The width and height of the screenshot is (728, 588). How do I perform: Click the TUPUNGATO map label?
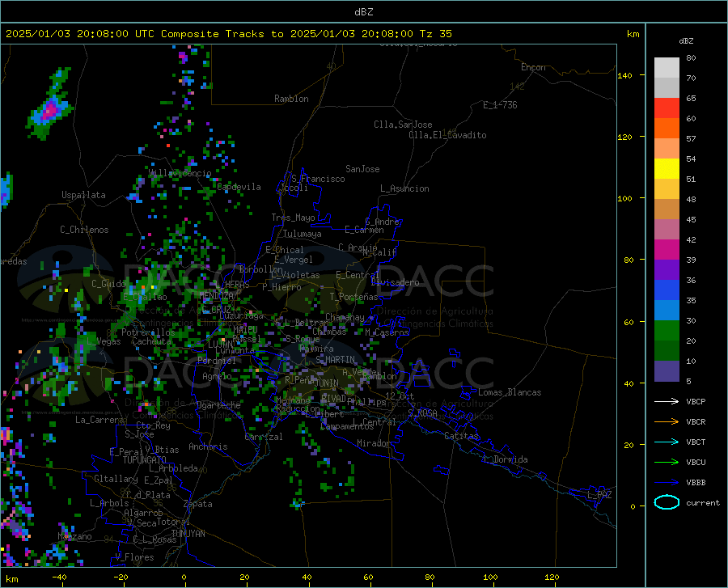(x=145, y=460)
